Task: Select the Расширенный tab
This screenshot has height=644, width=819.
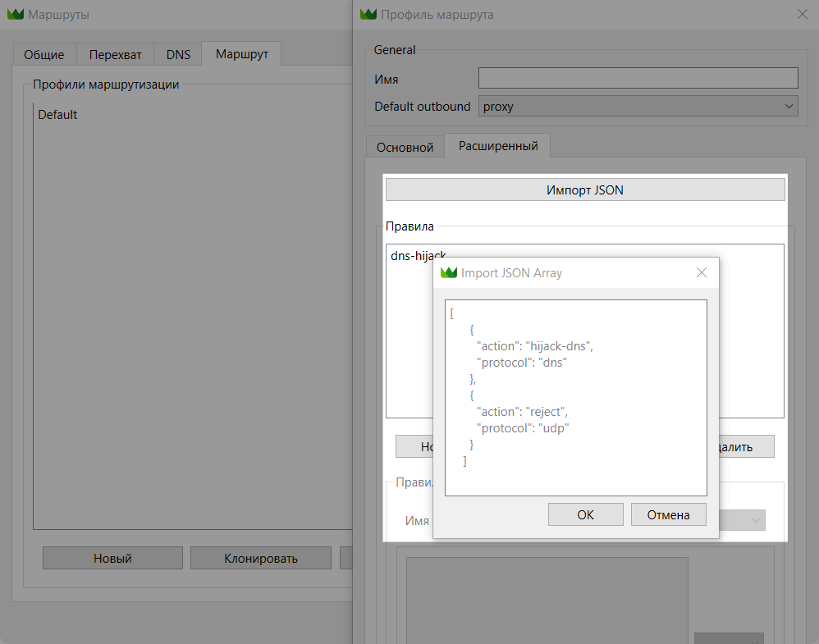Action: [498, 146]
